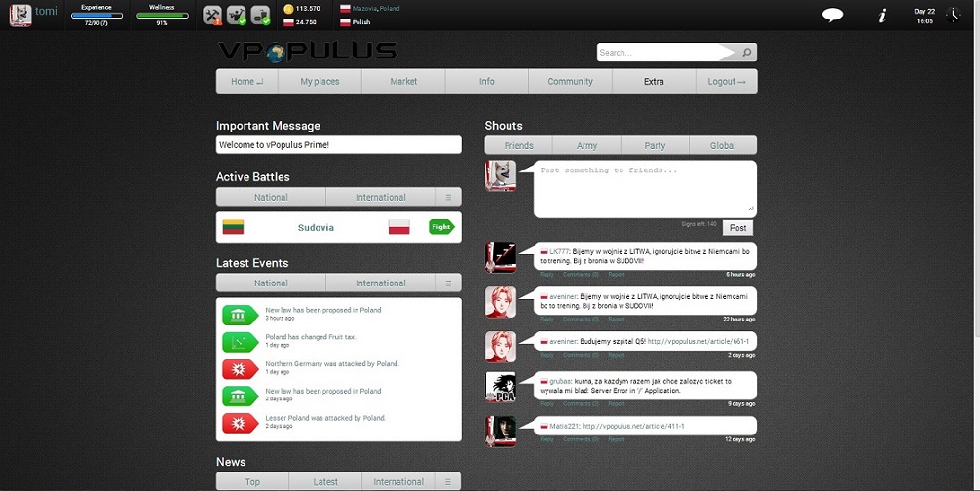Focus the 'Post something to friends' text box
Viewport: 980px width, 491px height.
[x=645, y=189]
